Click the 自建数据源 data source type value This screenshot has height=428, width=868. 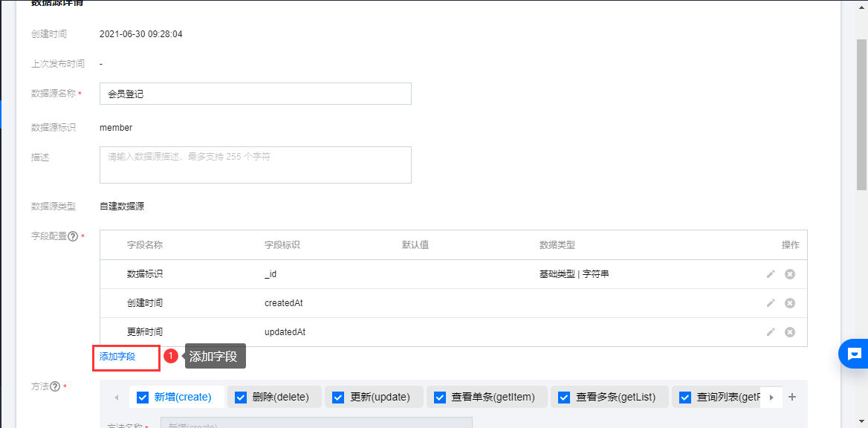point(122,207)
